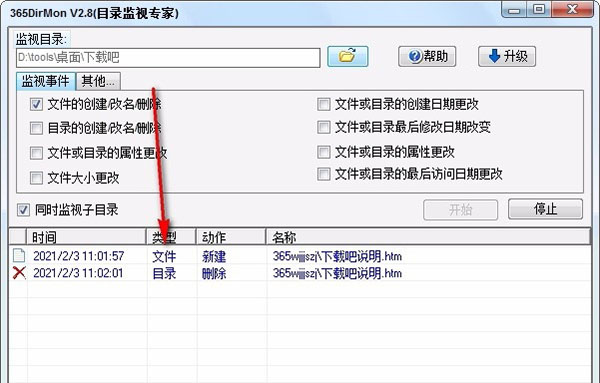Click the 名称 column header
The width and height of the screenshot is (600, 383).
[428, 237]
